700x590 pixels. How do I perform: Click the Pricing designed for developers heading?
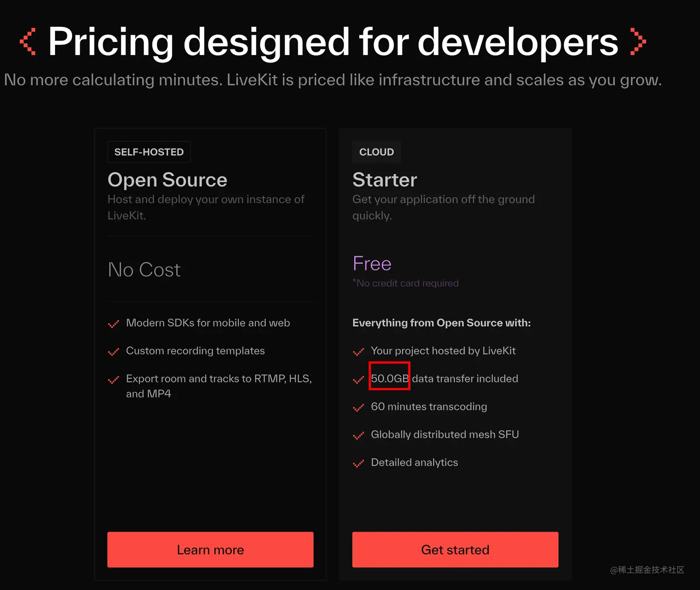(x=333, y=42)
